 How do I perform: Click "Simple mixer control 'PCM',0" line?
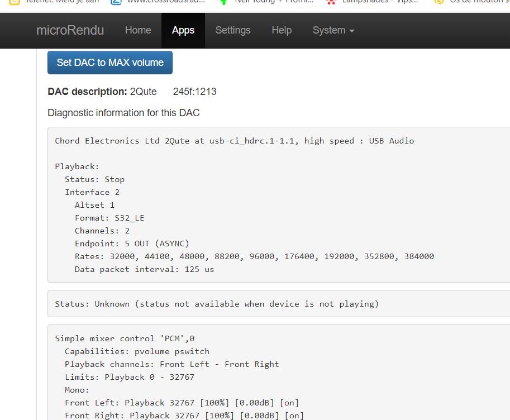pyautogui.click(x=125, y=338)
